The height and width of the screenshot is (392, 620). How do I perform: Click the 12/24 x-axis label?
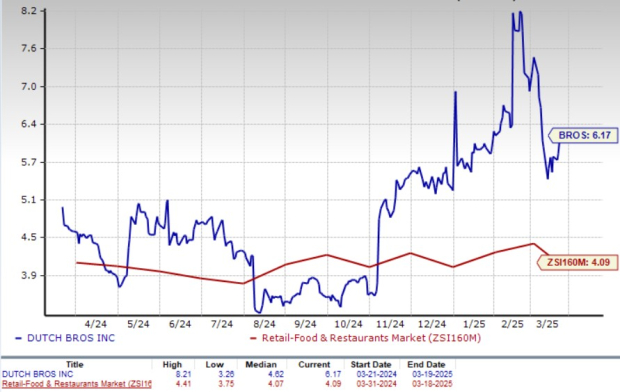pos(432,324)
